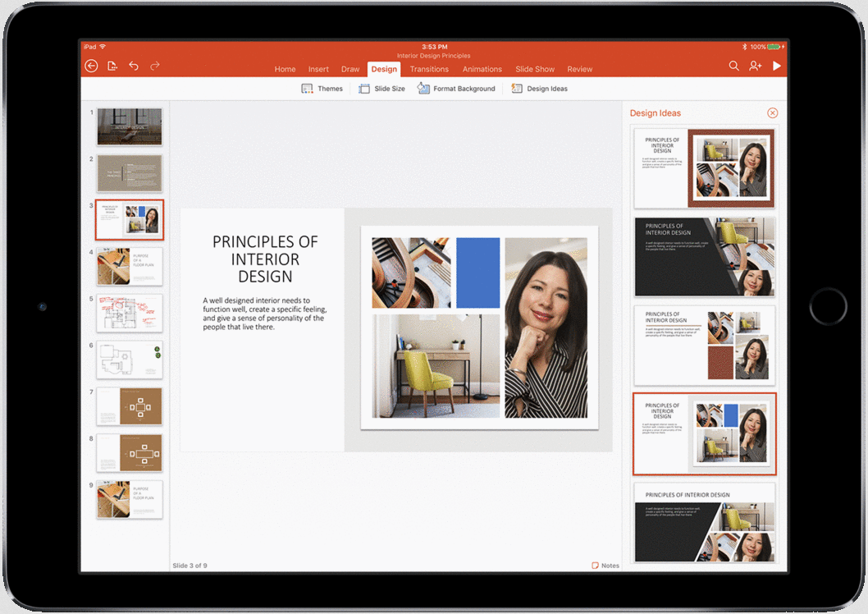Screen dimensions: 868x614
Task: Choose the dark diagonal design idea with chair
Action: (x=704, y=257)
